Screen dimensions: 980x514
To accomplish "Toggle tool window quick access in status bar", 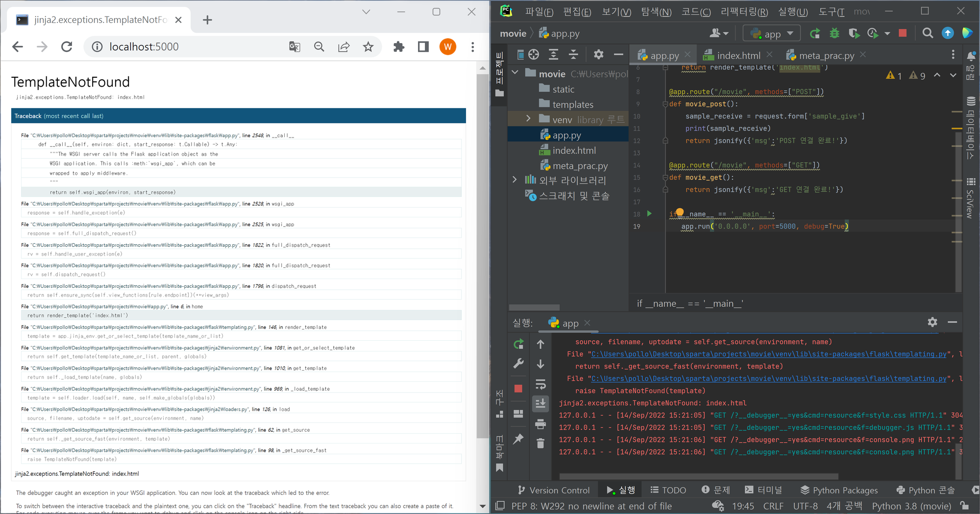I will coord(500,506).
